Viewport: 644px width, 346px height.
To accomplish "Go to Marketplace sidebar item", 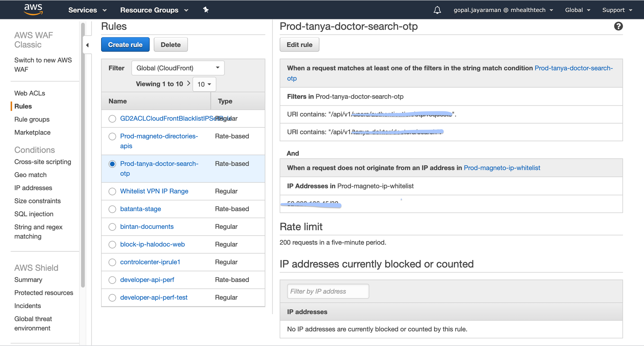I will [33, 133].
